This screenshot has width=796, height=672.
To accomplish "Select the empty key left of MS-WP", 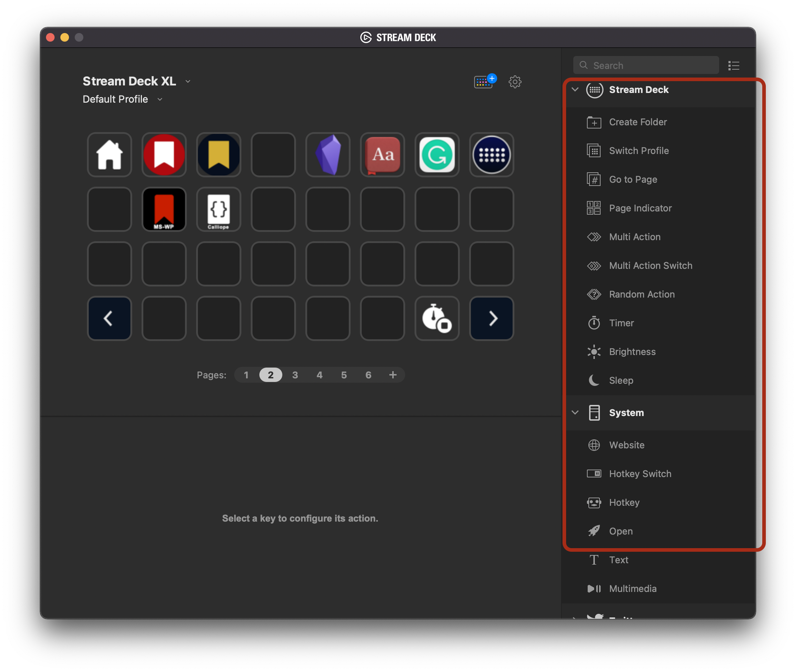I will (110, 209).
